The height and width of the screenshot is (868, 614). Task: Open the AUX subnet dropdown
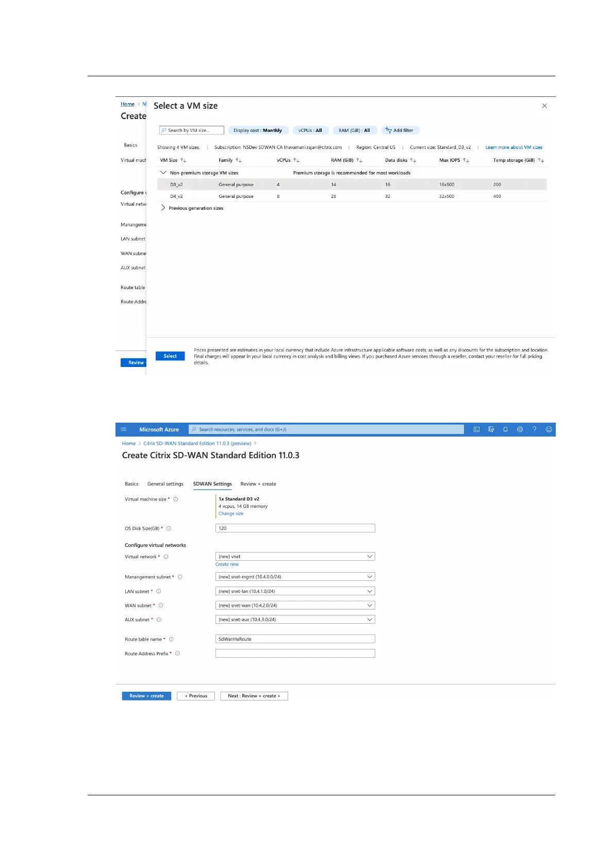(x=295, y=620)
